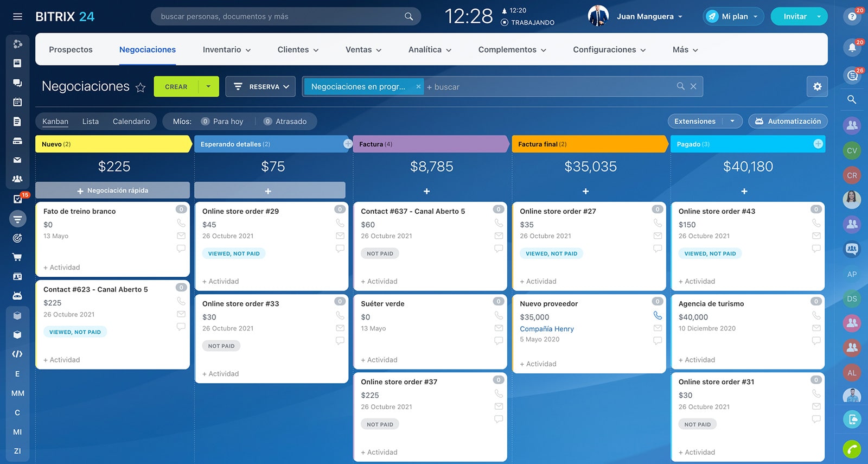Viewport: 868px width, 464px height.
Task: Open the Prospectos tab
Action: [71, 49]
